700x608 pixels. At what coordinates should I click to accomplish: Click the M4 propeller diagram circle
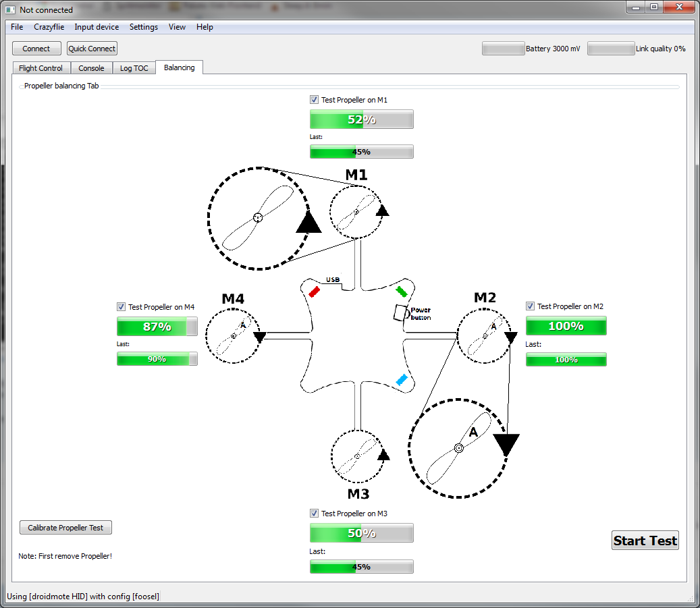click(x=233, y=335)
